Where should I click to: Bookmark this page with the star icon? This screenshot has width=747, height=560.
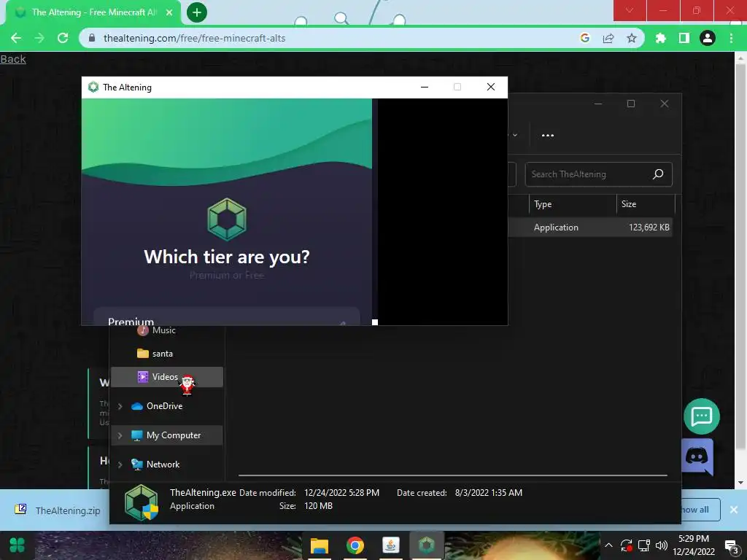[632, 38]
